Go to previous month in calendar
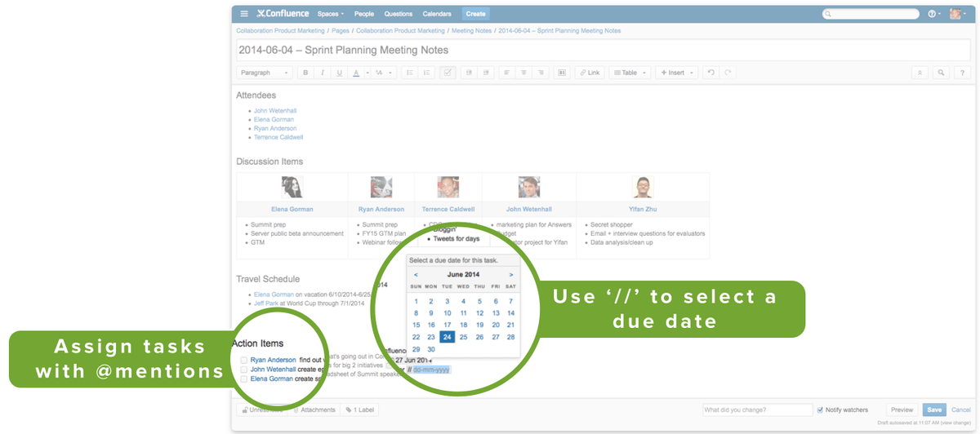Image resolution: width=980 pixels, height=434 pixels. coord(416,275)
